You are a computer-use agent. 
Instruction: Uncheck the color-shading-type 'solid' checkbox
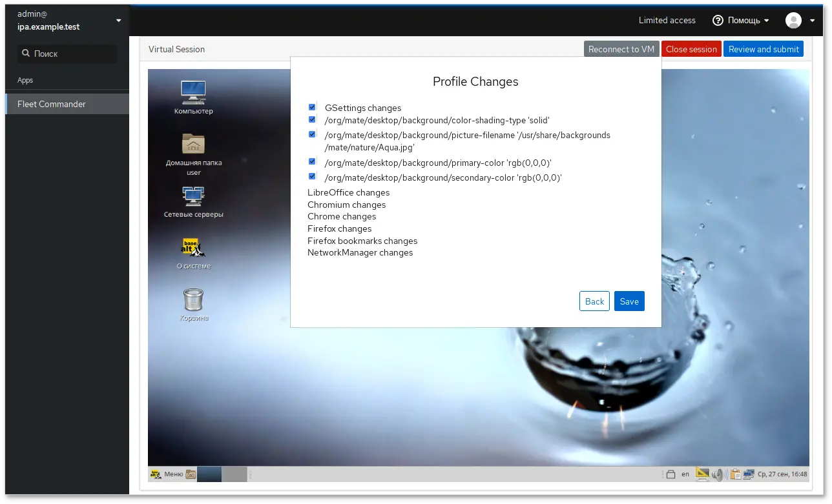pyautogui.click(x=312, y=119)
